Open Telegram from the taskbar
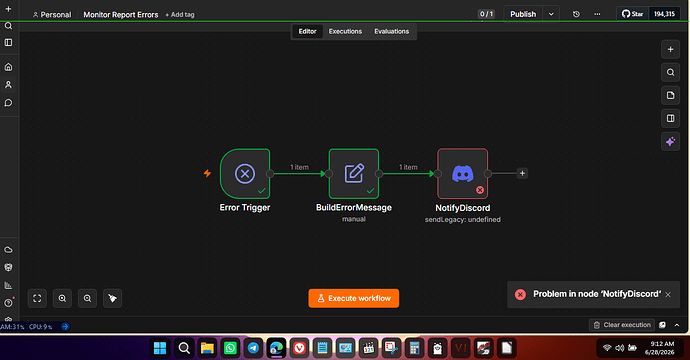This screenshot has width=690, height=360. click(253, 349)
